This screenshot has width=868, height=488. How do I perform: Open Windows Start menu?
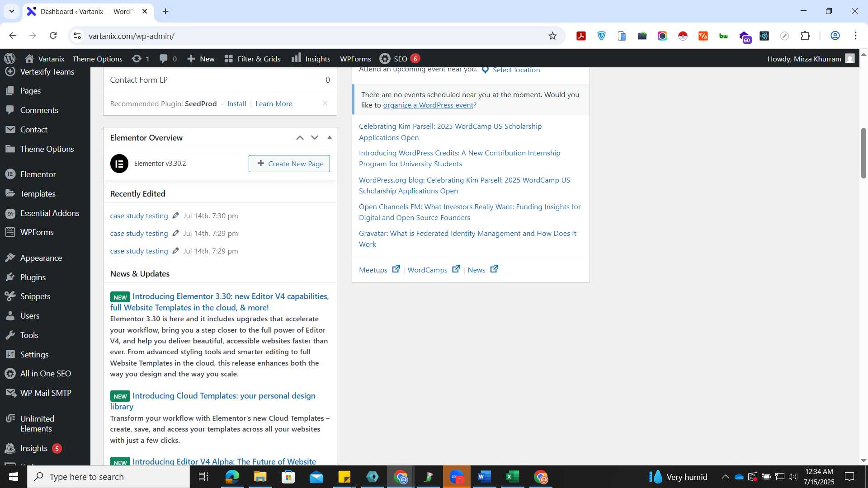pos(14,477)
